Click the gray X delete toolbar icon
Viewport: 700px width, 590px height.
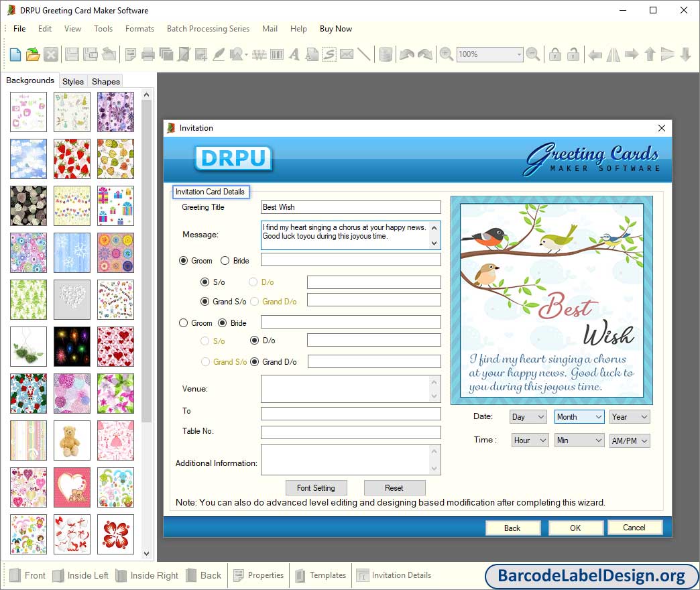point(51,54)
